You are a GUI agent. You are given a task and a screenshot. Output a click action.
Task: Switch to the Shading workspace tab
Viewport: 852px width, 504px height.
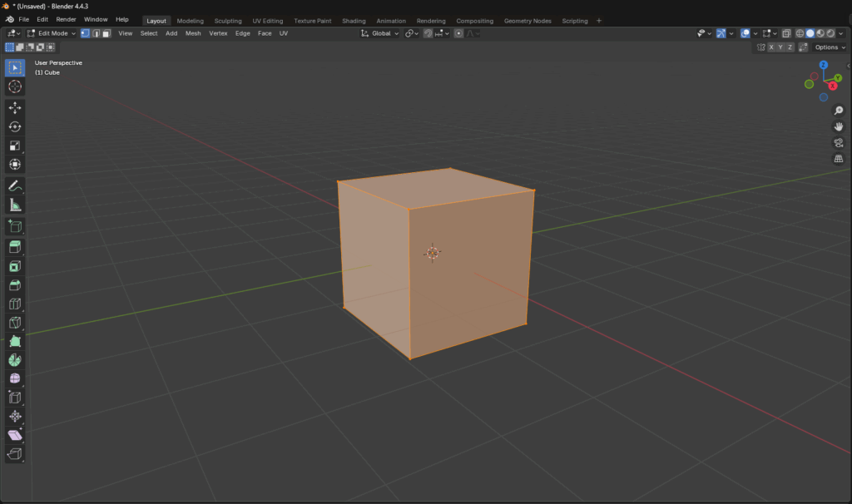(x=354, y=21)
